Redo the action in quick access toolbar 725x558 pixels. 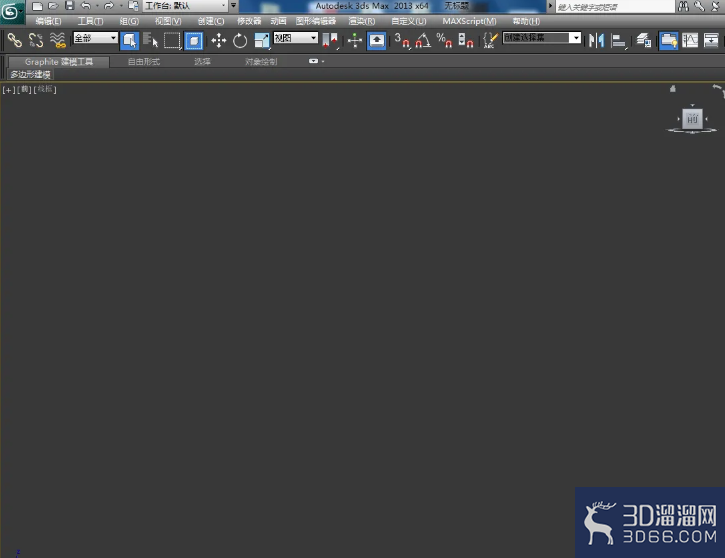(109, 6)
